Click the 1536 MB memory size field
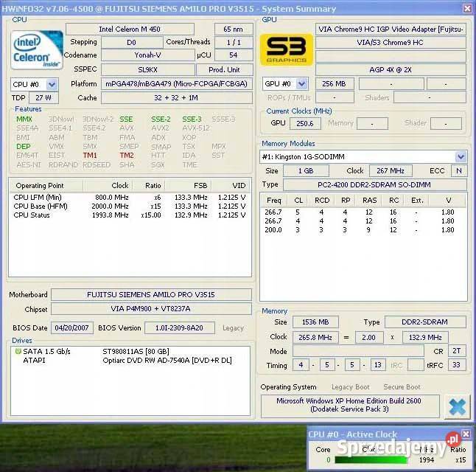Viewport: 476px width, 472px height. tap(315, 322)
